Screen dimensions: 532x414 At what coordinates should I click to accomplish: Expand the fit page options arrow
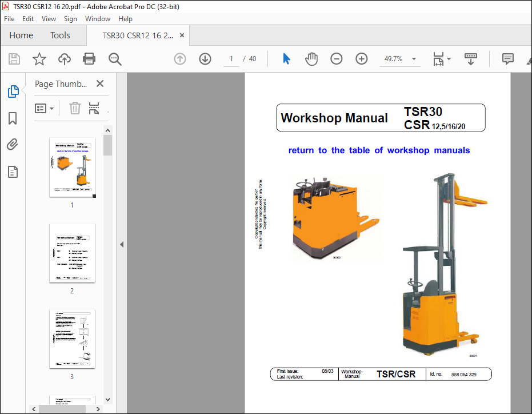449,59
